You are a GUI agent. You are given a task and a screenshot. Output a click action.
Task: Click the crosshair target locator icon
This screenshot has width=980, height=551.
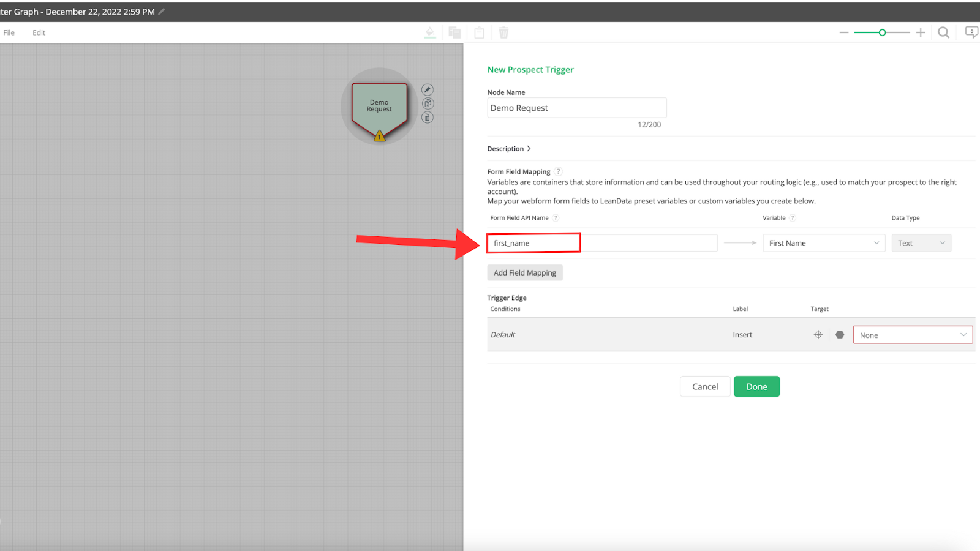pyautogui.click(x=818, y=335)
